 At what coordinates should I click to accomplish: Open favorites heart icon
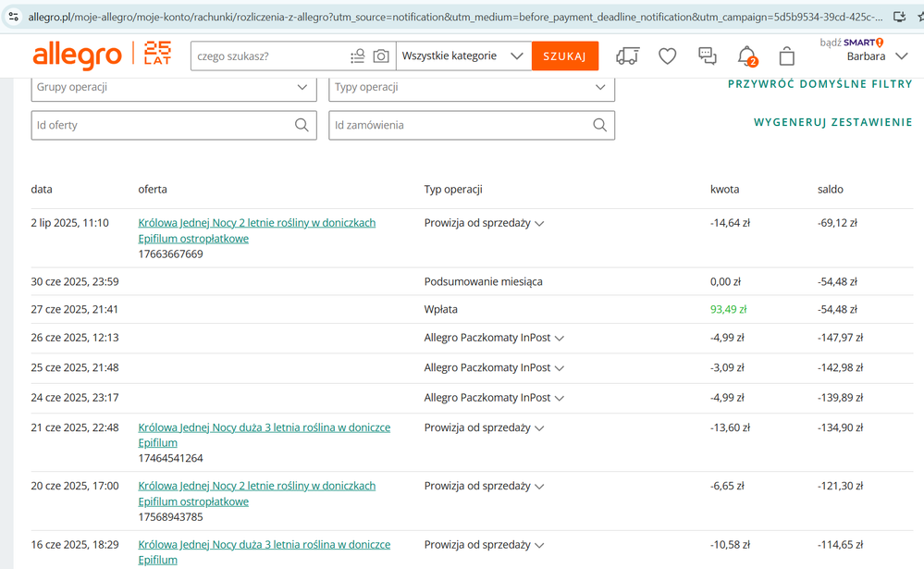[x=667, y=56]
